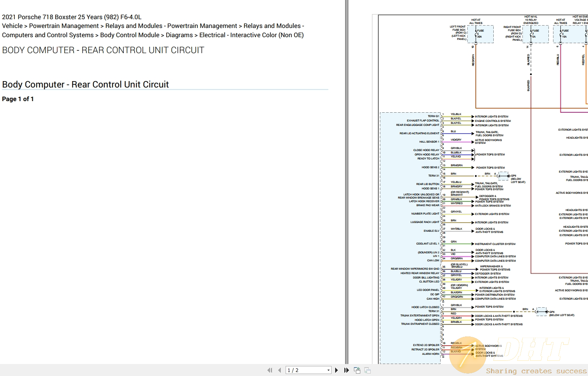This screenshot has width=588, height=376.
Task: Click the 'INSTRUMENT CLUSTER SYSTEM' label
Action: [495, 244]
